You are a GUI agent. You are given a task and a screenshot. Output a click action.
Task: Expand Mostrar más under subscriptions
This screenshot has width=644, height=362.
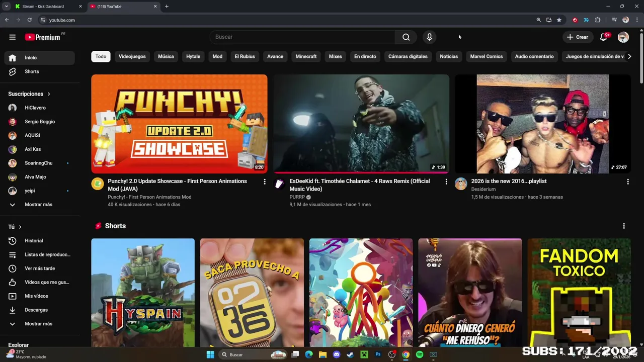pos(40,205)
